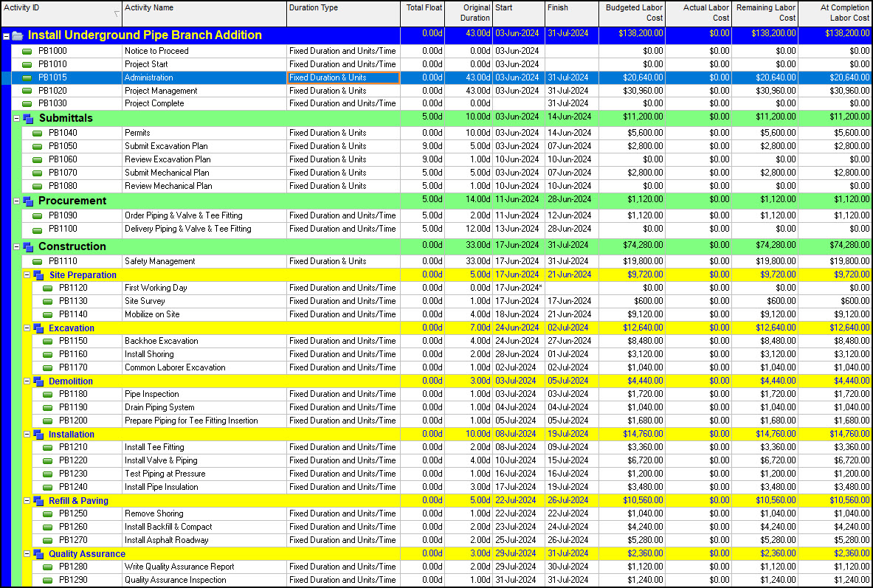This screenshot has height=588, width=873.
Task: Collapse the Install Underground Pipe Branch Addition project
Action: [x=6, y=35]
